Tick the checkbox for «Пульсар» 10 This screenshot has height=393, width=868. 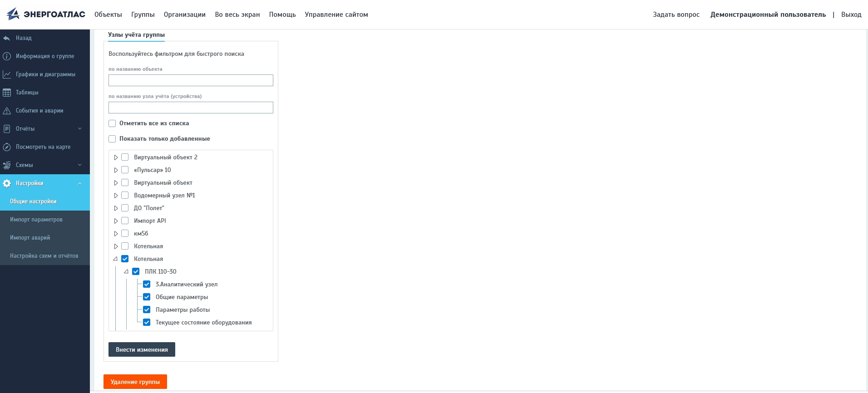pyautogui.click(x=125, y=170)
